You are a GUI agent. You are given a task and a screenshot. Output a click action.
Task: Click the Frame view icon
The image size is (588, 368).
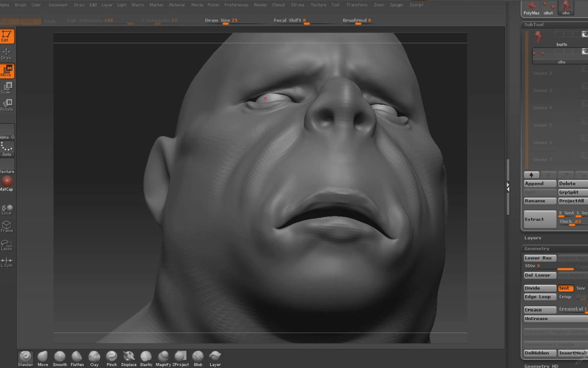click(6, 226)
